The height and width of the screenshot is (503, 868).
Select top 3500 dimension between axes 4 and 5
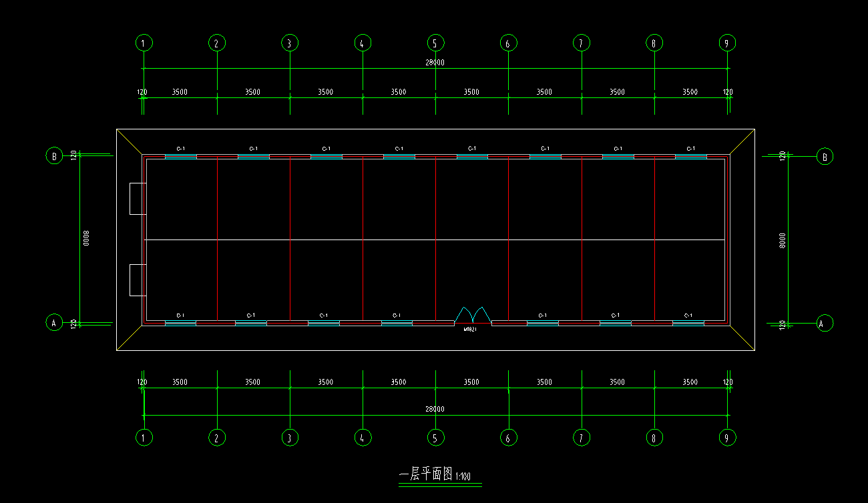click(x=399, y=91)
